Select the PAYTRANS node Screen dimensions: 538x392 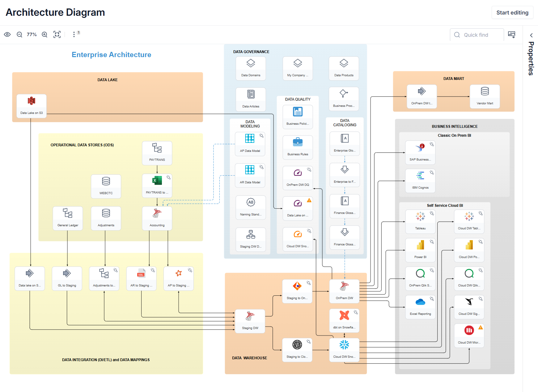(x=157, y=153)
